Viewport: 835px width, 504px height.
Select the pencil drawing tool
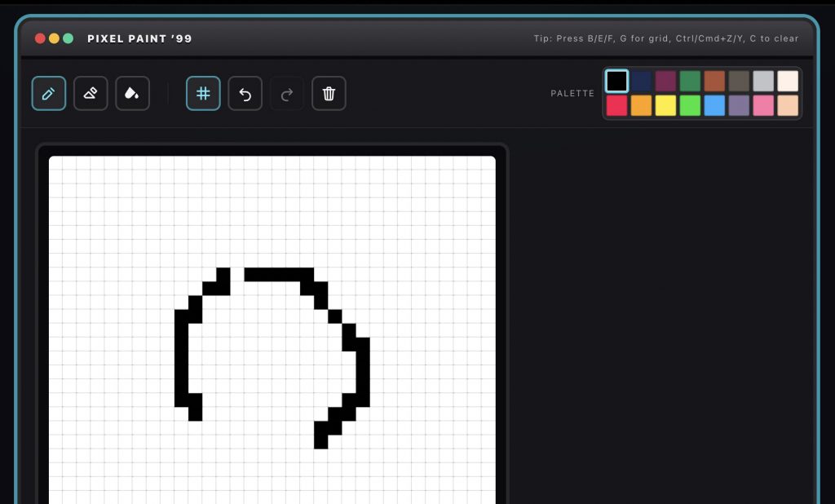49,94
